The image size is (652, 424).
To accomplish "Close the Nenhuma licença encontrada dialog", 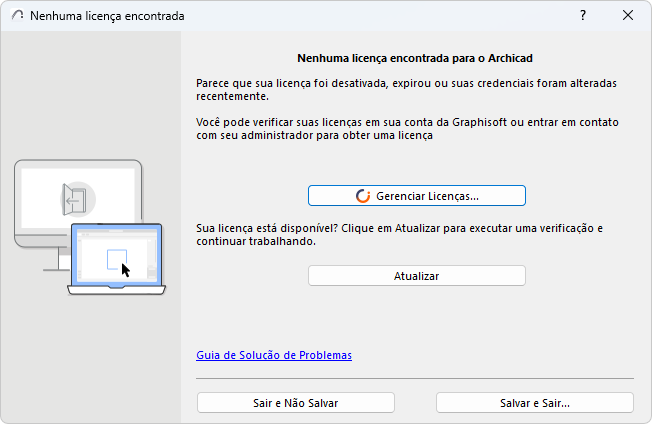I will pos(628,15).
